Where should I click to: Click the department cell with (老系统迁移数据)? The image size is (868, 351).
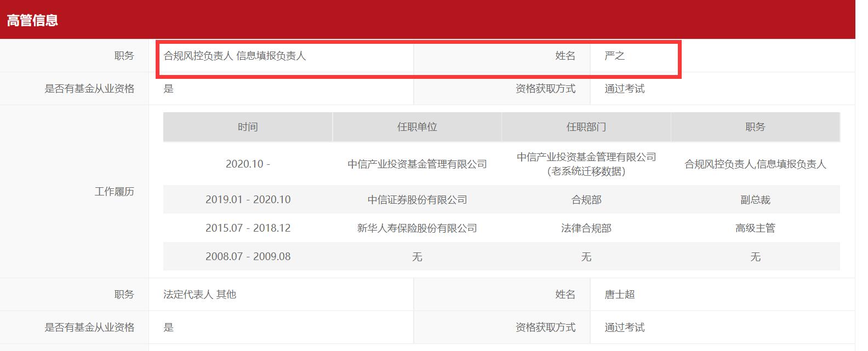coord(586,164)
